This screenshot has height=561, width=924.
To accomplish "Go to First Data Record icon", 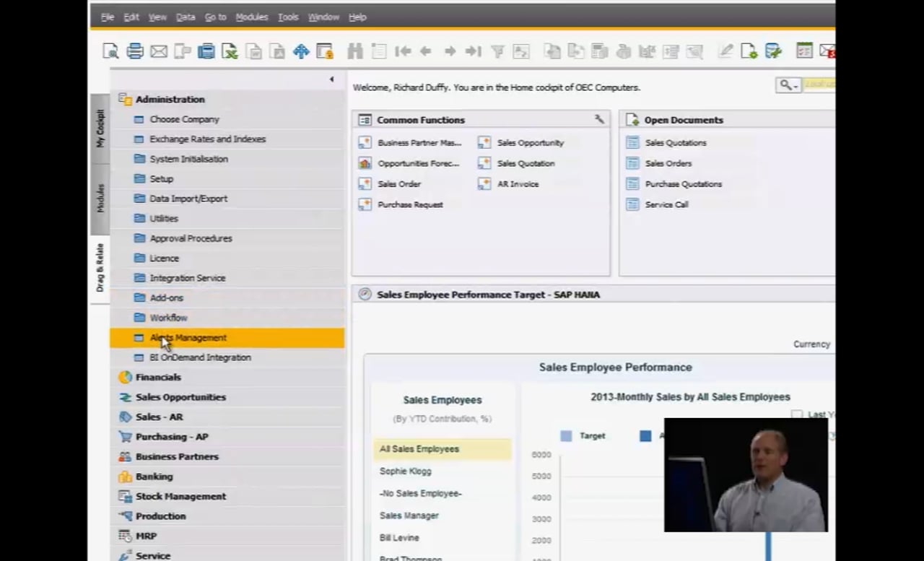I will 403,51.
